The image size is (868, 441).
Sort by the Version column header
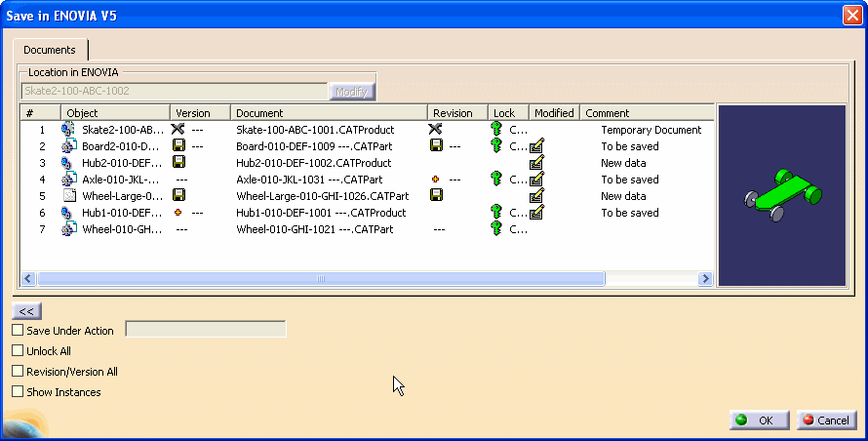pyautogui.click(x=200, y=113)
